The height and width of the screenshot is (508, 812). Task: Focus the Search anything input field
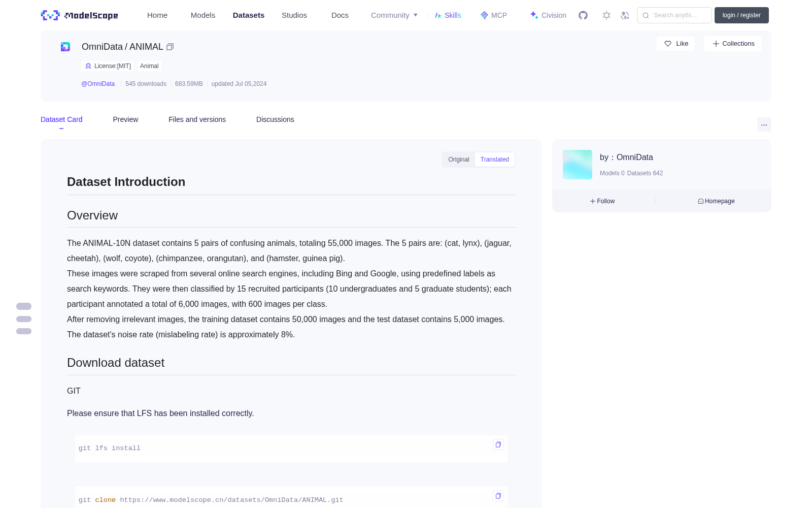[x=674, y=15]
